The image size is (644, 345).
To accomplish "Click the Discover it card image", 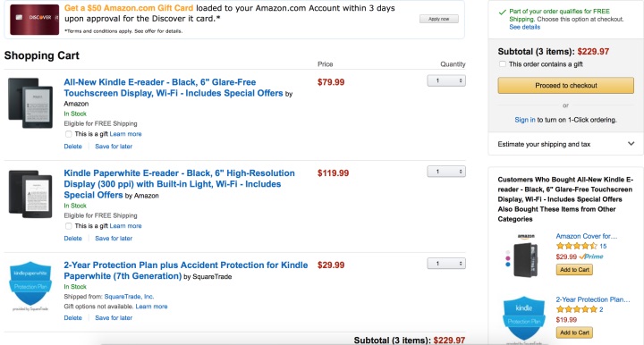I will tap(35, 20).
